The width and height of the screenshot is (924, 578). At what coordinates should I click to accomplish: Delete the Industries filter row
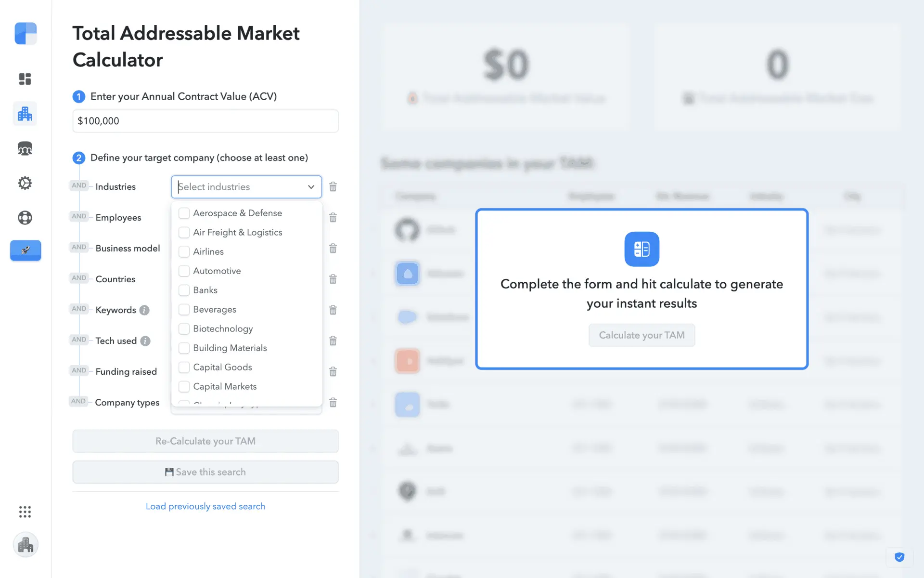click(333, 187)
